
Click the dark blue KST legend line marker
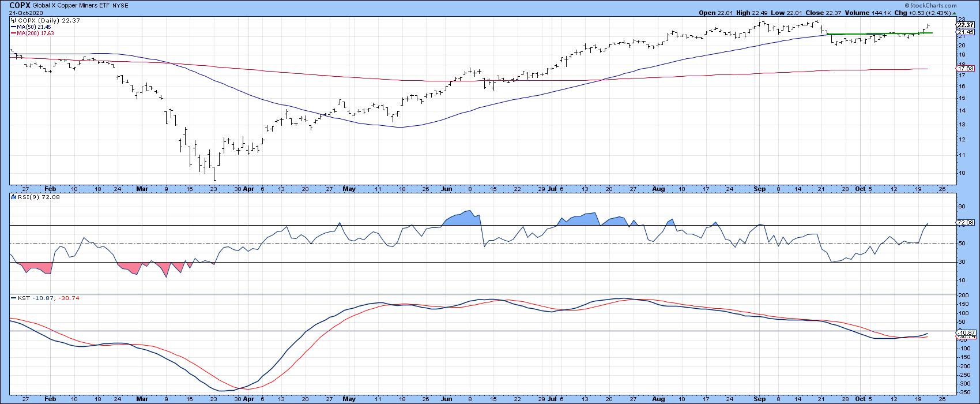(13, 297)
